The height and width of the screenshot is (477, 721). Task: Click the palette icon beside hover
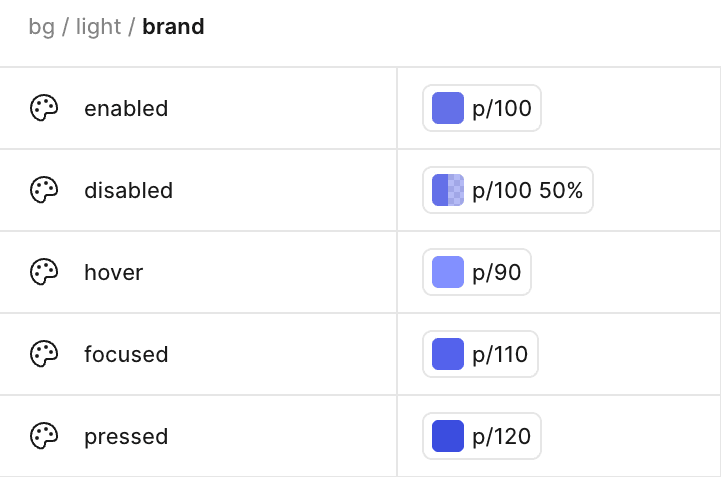tap(44, 272)
